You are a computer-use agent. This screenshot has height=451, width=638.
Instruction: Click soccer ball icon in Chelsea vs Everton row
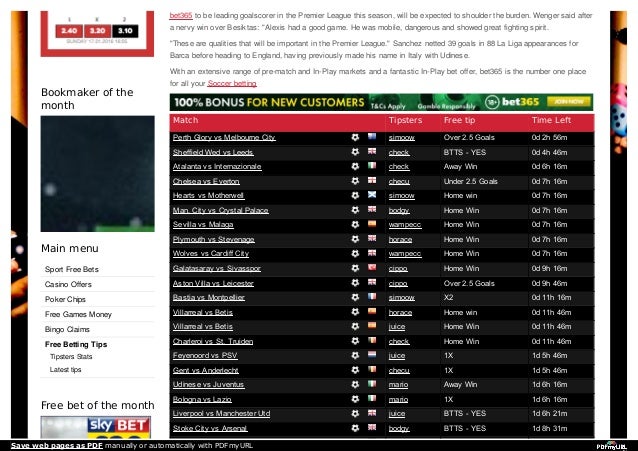(355, 181)
